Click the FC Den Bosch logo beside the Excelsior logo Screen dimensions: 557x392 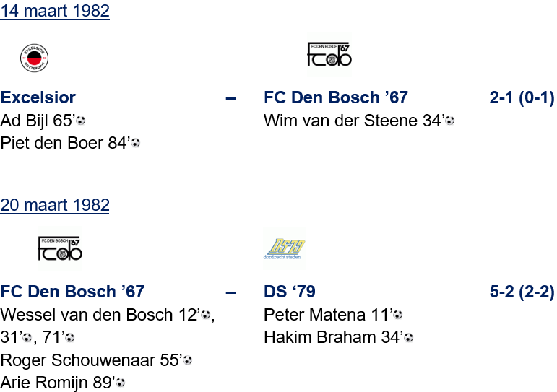(x=329, y=58)
